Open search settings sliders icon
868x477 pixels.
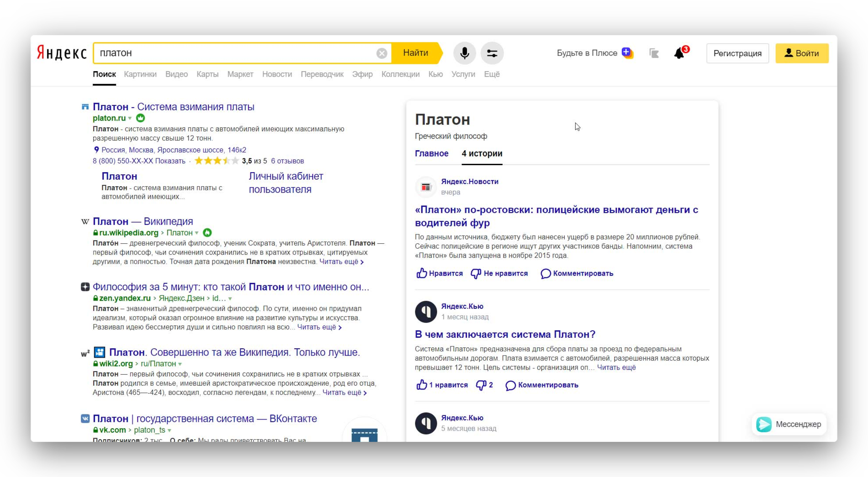(492, 53)
